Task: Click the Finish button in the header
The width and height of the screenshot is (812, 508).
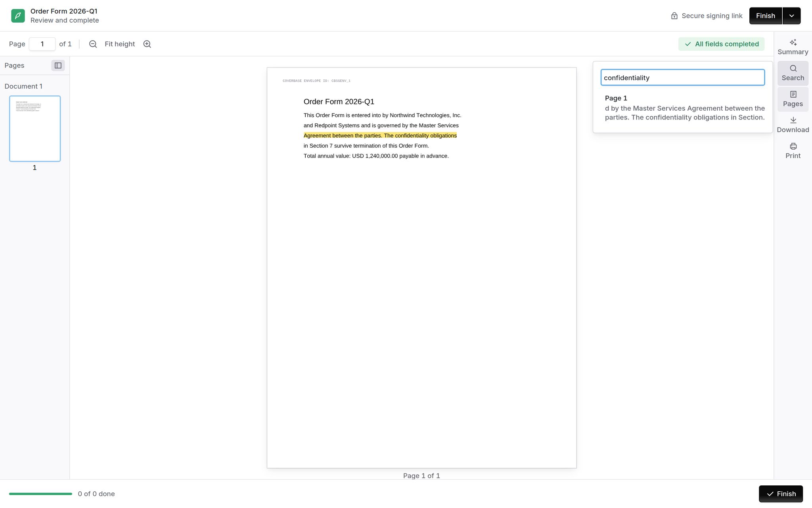Action: 765,16
